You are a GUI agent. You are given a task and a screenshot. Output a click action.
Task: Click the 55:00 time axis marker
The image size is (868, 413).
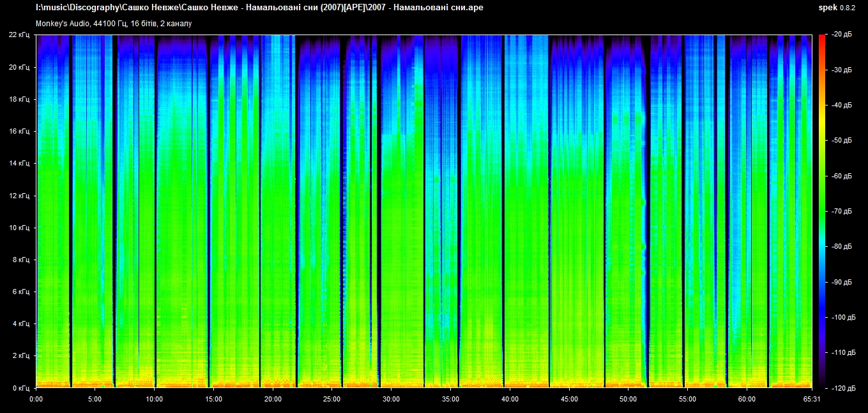coord(687,398)
